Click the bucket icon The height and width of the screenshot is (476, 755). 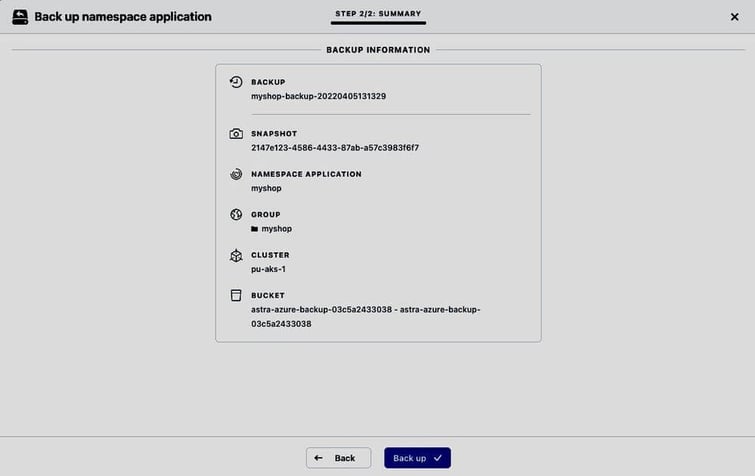click(236, 296)
